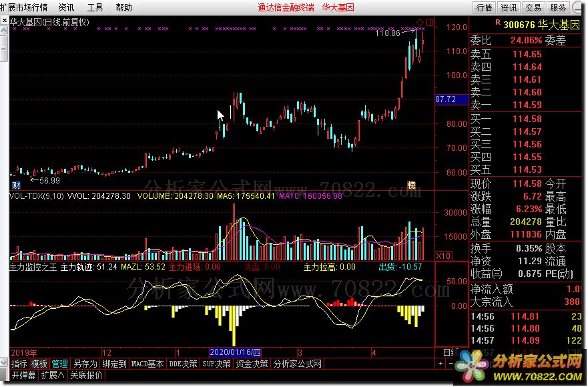The height and width of the screenshot is (387, 588).
Task: Click the 绑定到 tab
Action: point(114,364)
